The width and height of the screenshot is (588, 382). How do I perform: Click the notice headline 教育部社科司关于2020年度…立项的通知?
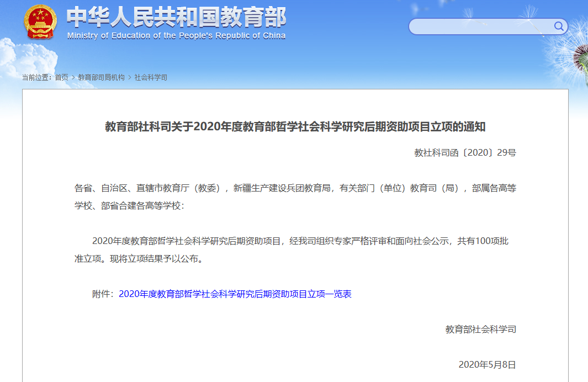(295, 127)
